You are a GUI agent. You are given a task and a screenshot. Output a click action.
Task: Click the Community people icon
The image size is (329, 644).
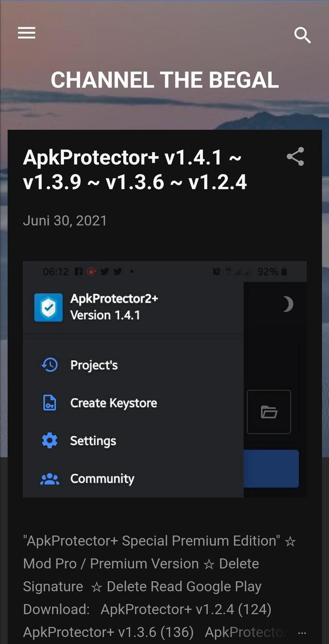50,478
